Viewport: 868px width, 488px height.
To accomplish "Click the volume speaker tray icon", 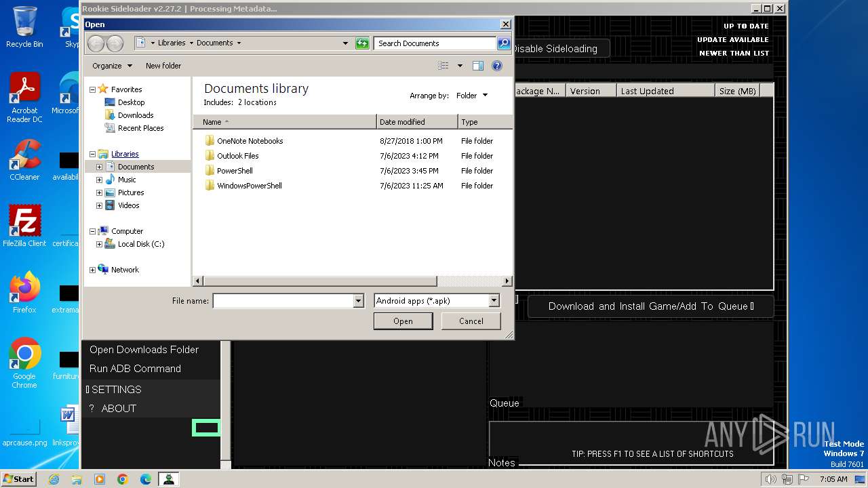I will point(770,479).
